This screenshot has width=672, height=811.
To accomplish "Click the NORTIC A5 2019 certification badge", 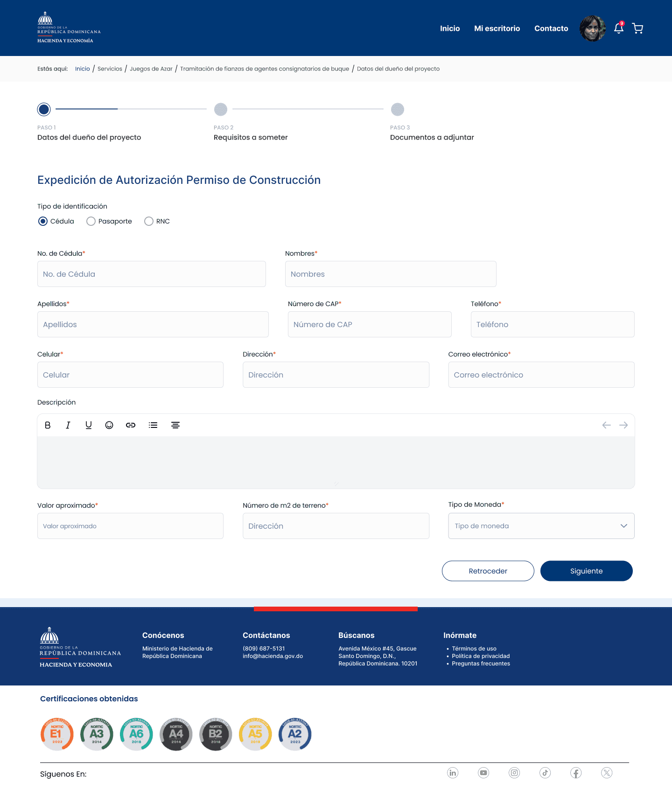I will click(x=255, y=734).
